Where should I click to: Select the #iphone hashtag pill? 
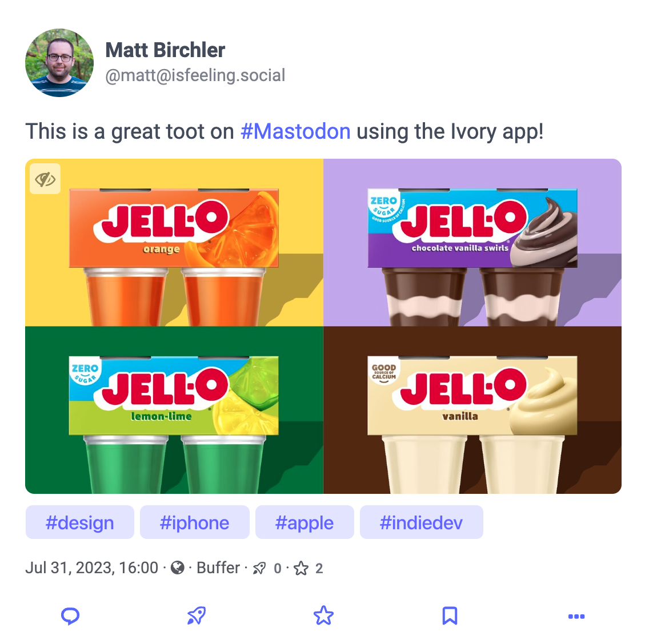coord(195,522)
